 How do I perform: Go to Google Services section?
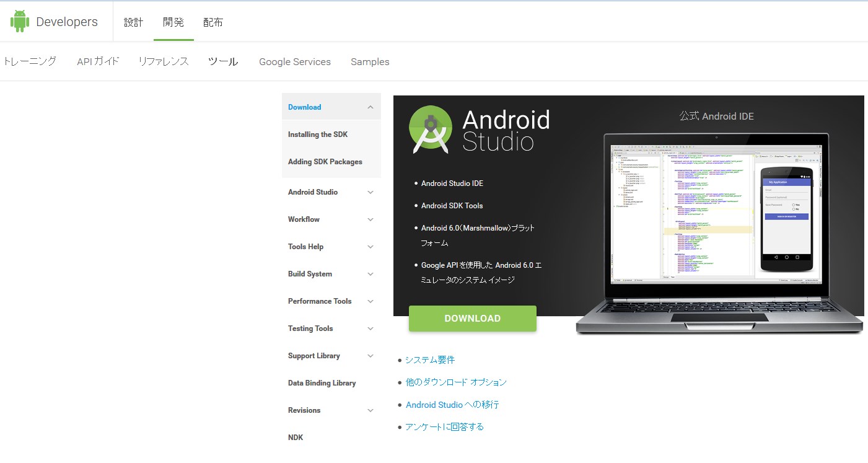point(294,62)
